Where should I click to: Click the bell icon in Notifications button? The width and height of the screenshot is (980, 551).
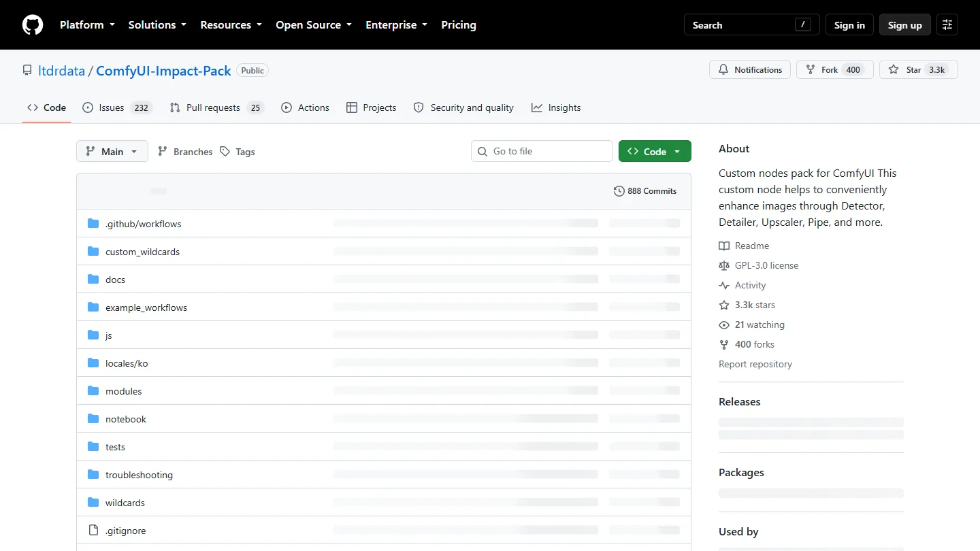click(x=723, y=70)
